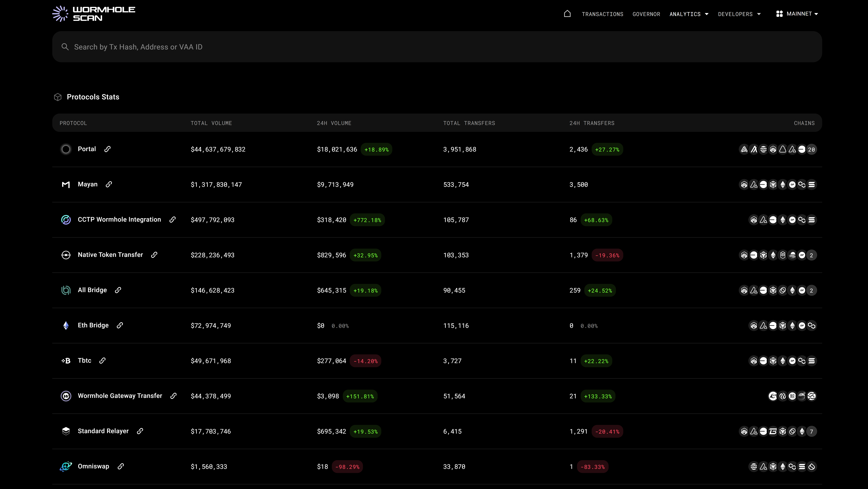The image size is (868, 489).
Task: Click the 24H Volume column header
Action: pos(334,123)
